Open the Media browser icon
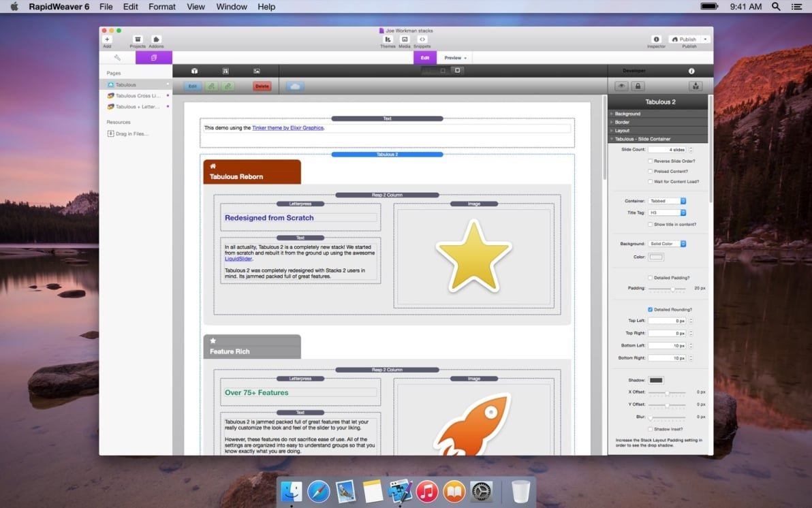 [x=405, y=40]
